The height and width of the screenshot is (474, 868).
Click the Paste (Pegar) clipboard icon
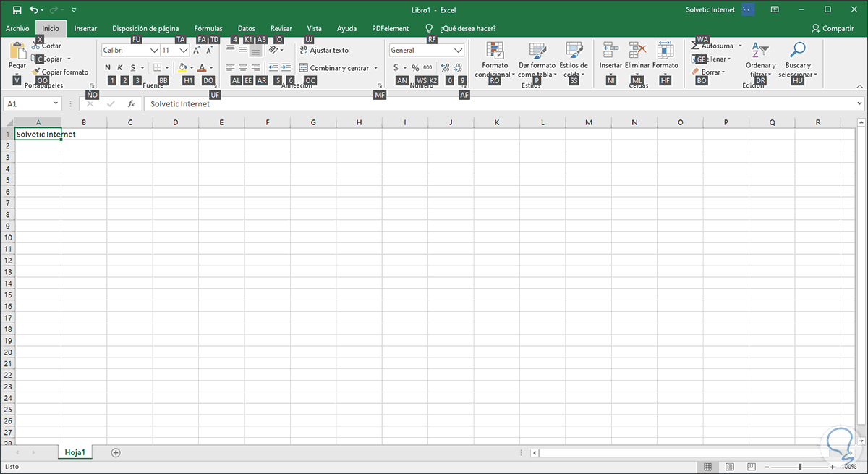tap(17, 51)
